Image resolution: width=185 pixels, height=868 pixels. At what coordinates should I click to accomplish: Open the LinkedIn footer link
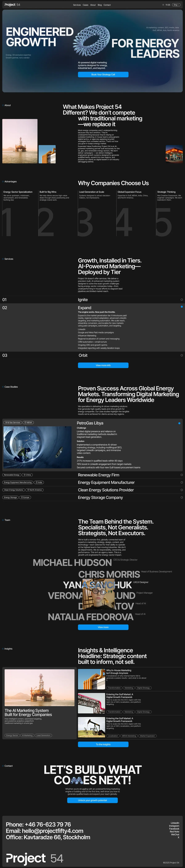click(175, 823)
